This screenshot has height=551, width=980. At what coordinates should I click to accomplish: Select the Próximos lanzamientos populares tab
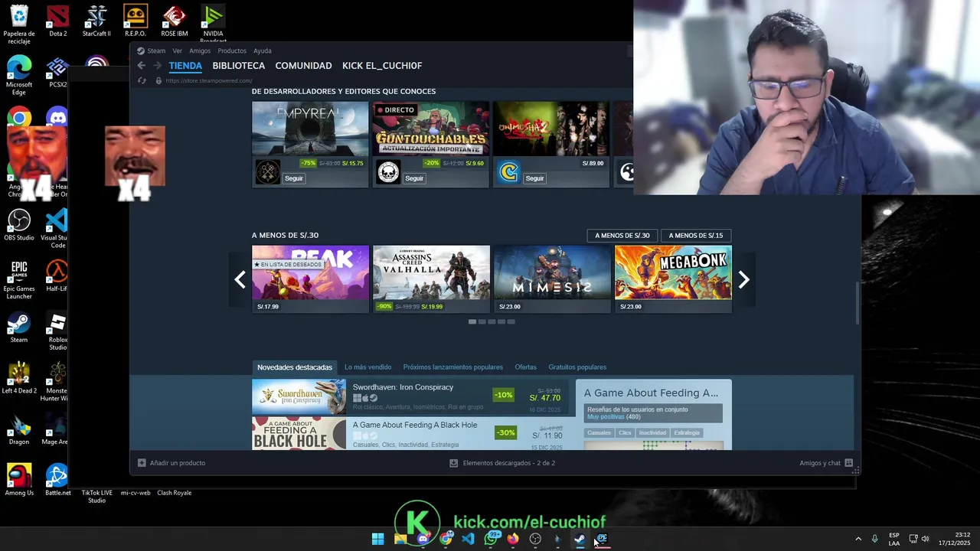tap(452, 367)
